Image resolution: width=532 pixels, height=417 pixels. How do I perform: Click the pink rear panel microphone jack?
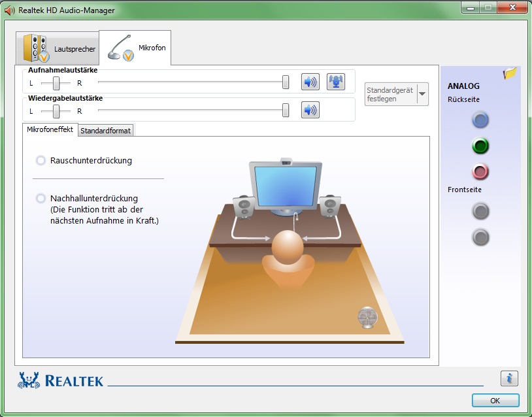480,171
